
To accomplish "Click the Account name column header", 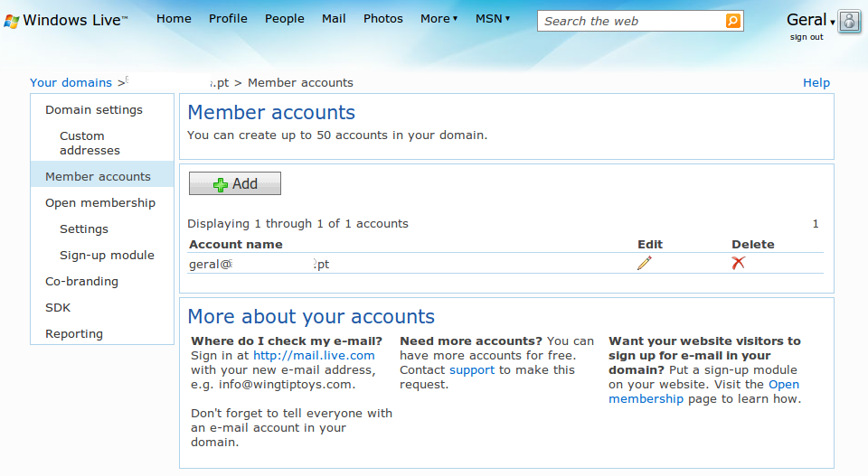I will click(x=236, y=245).
